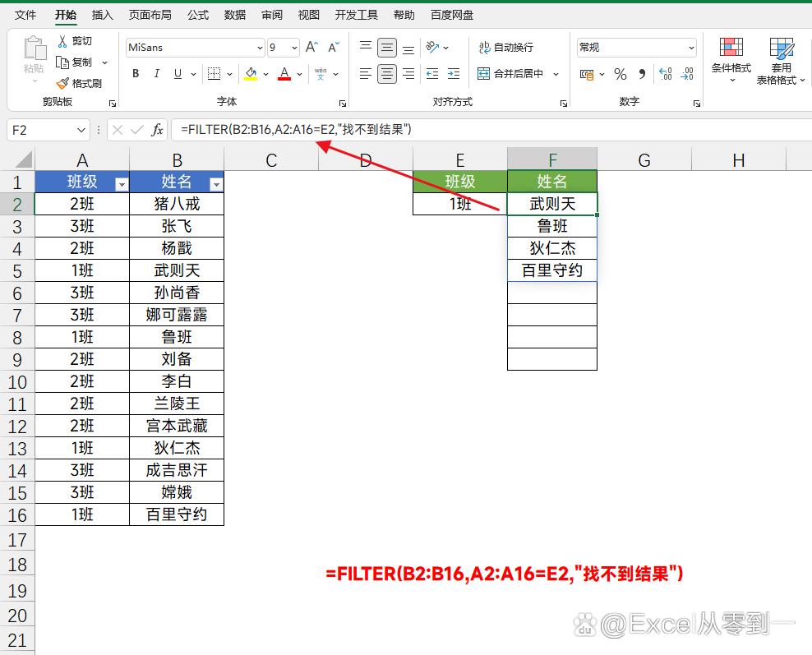Apply Percent Style format
The width and height of the screenshot is (812, 655).
pyautogui.click(x=621, y=75)
